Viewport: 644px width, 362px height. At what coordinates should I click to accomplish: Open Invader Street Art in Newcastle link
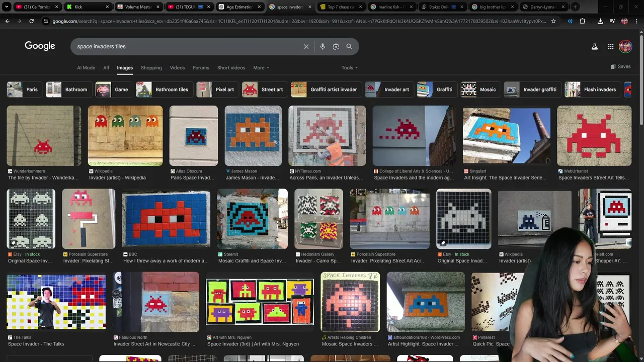click(x=155, y=344)
